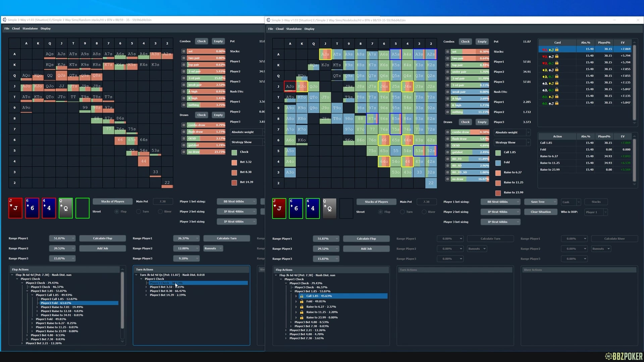Click the lock icon on the highlighted A♥J♦ combo row
Screen dimensions: 644x362
point(557,49)
